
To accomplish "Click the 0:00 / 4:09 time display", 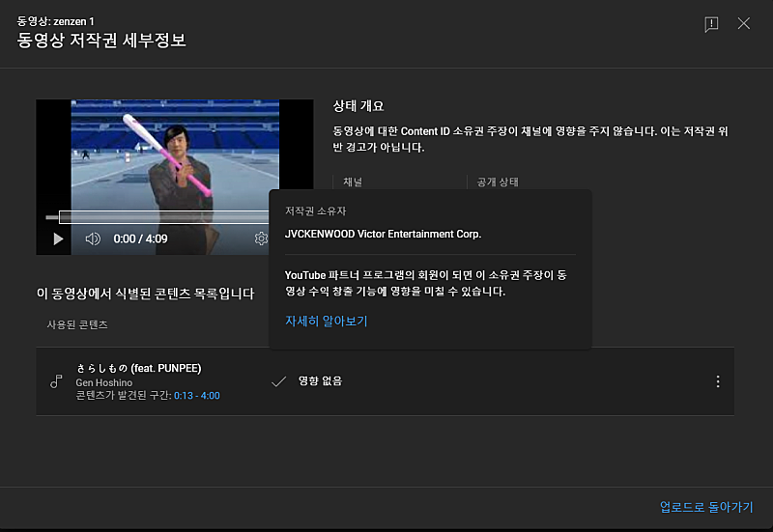I will [140, 238].
